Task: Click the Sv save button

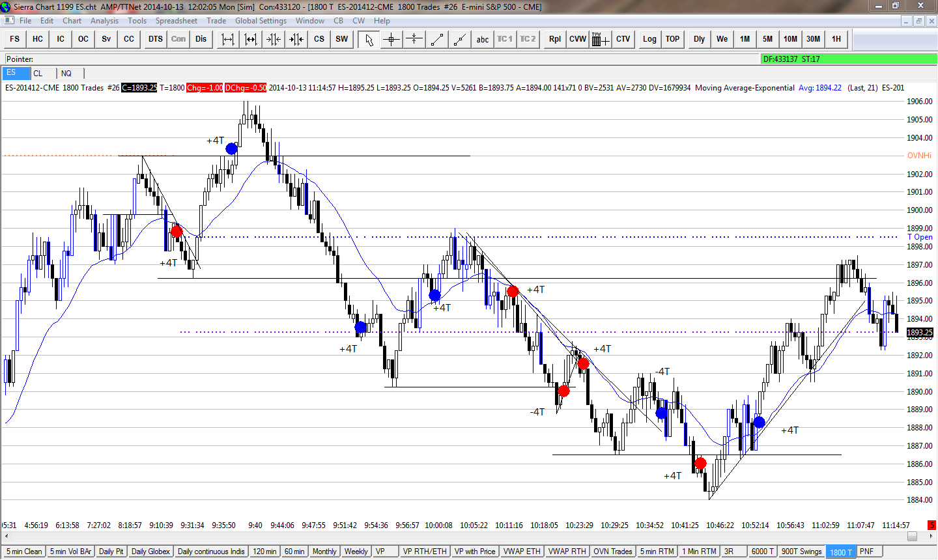Action: 106,39
